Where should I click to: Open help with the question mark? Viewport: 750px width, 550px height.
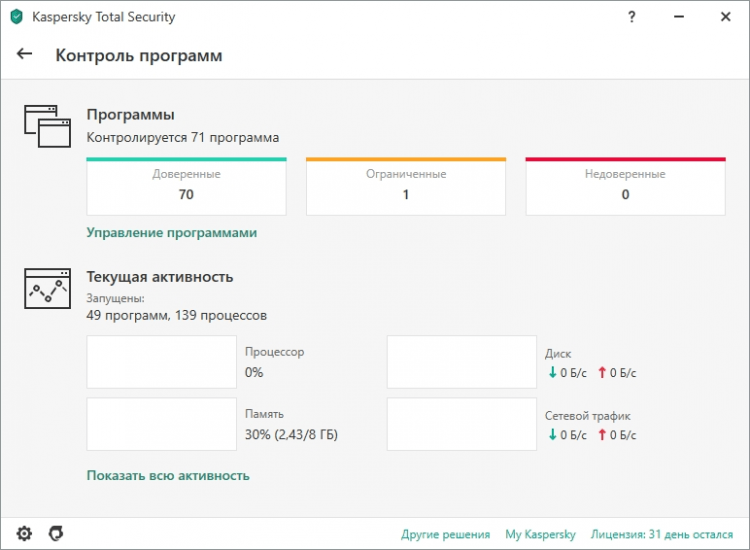[631, 17]
